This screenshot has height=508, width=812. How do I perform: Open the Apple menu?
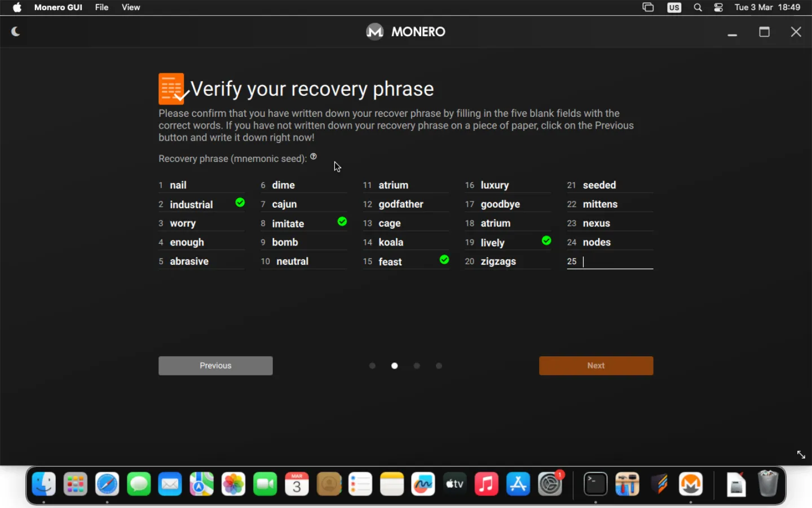17,7
